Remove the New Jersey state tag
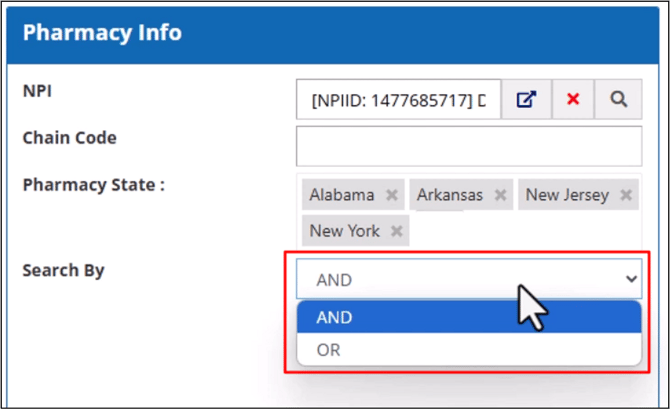Screen dimensions: 670x410 626,195
